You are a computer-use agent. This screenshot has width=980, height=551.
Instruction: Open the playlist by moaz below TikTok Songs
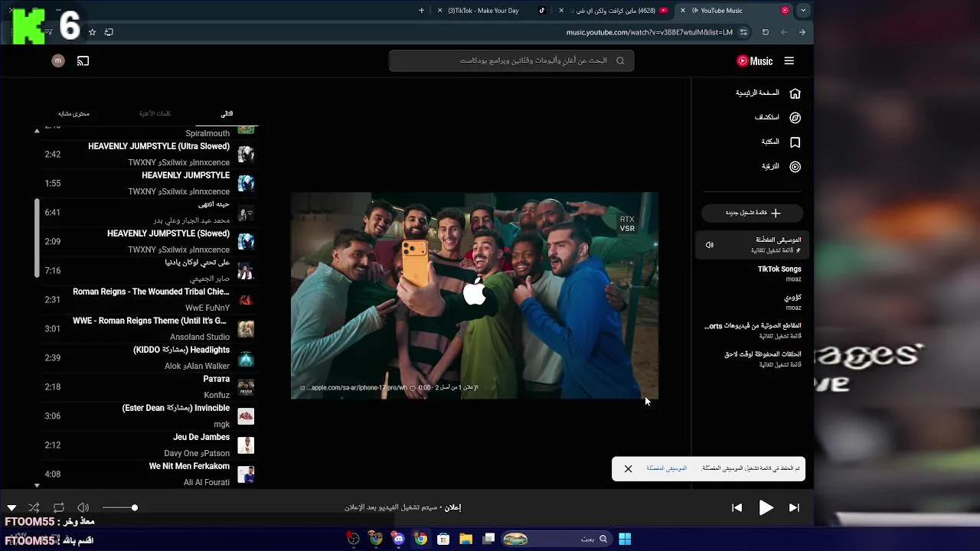coord(752,302)
